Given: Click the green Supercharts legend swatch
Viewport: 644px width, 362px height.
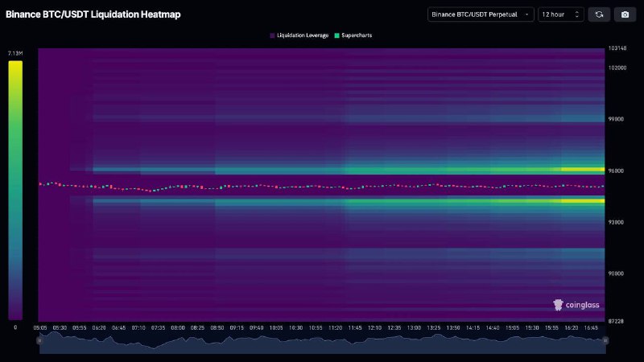Looking at the screenshot, I should [336, 35].
